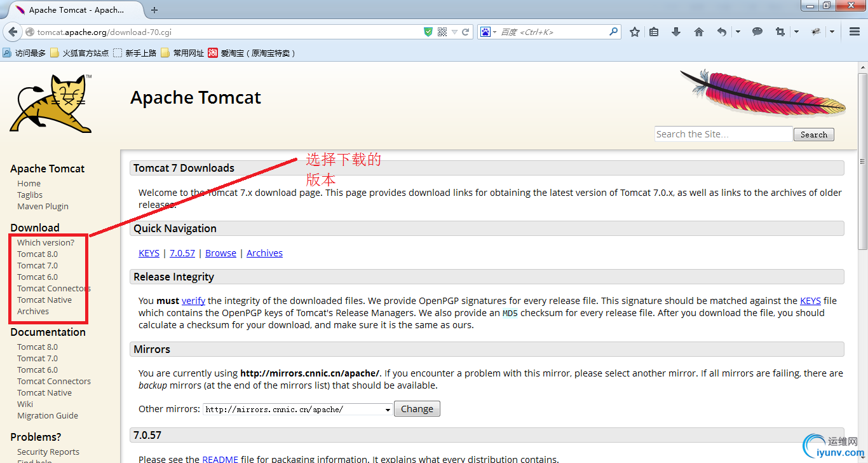Open Tomcat 7.0 under Documentation
This screenshot has height=463, width=868.
(x=37, y=358)
